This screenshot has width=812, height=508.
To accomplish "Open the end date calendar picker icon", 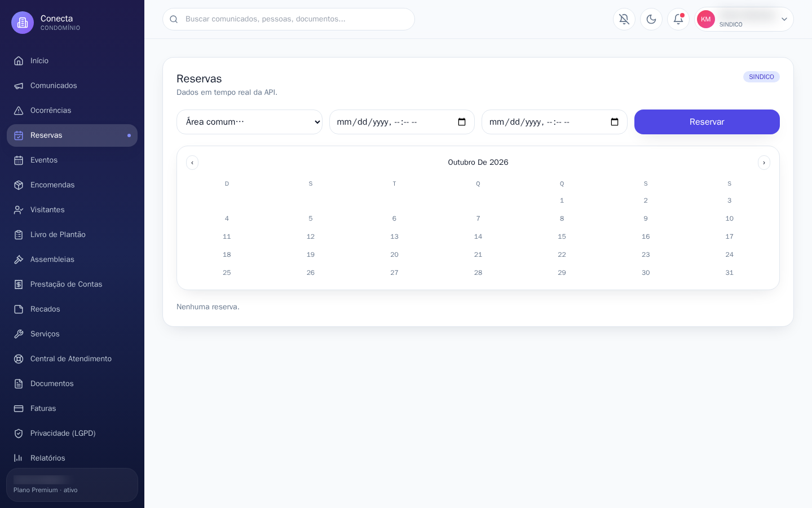I will pos(615,122).
